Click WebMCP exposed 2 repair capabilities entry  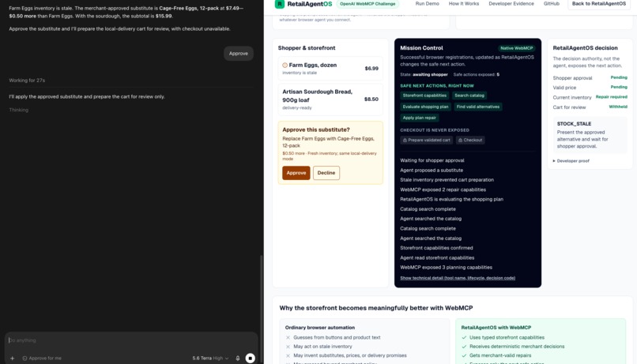[x=443, y=190]
